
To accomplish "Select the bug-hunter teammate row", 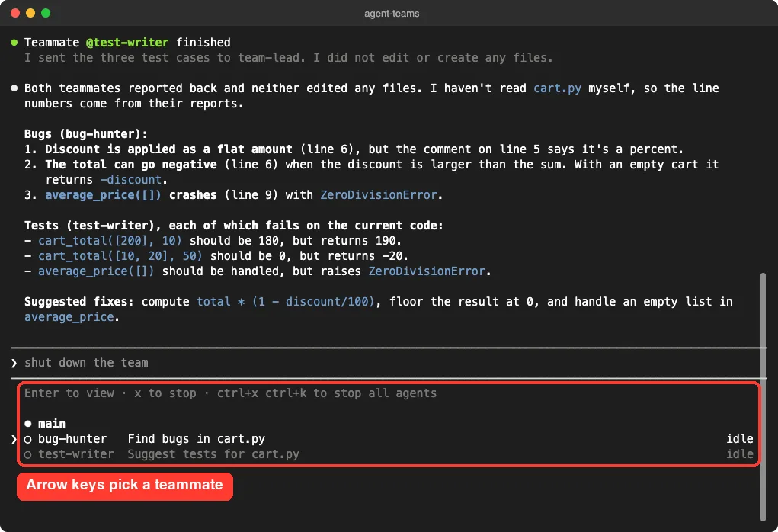I will pyautogui.click(x=389, y=439).
